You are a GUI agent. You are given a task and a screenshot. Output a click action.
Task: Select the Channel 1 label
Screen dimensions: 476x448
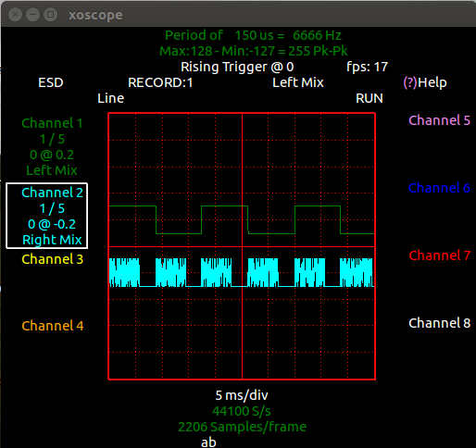coord(52,123)
